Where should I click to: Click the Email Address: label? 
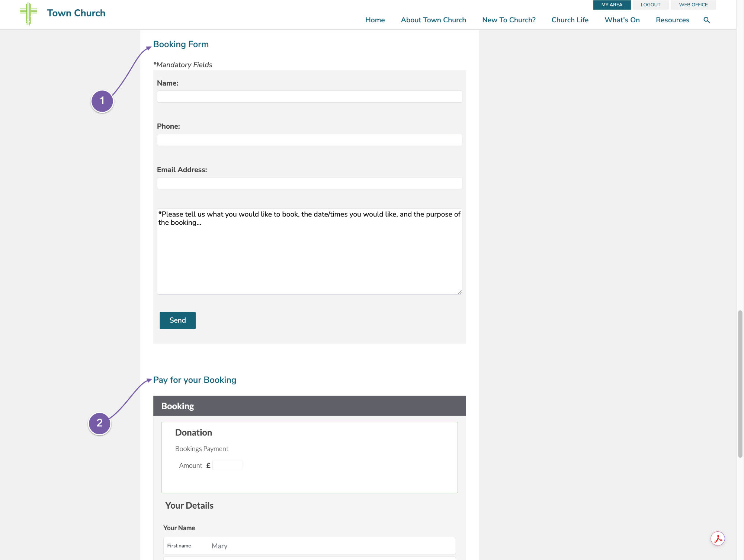[182, 170]
